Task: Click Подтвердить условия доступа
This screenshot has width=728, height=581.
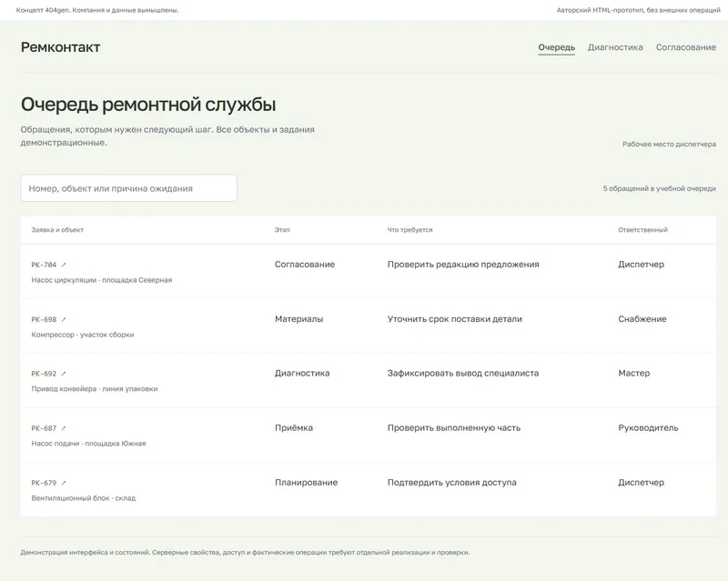Action: pyautogui.click(x=451, y=483)
